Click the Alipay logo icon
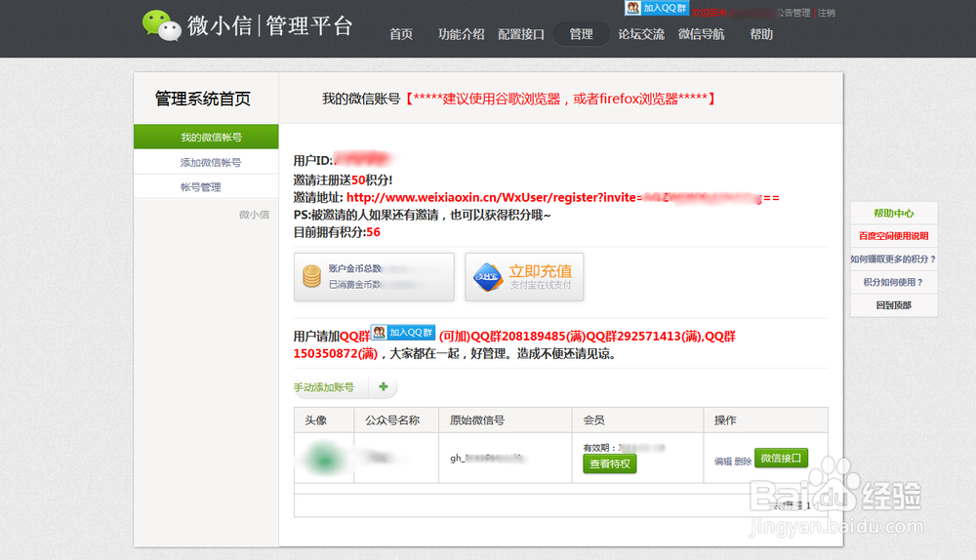 click(487, 277)
